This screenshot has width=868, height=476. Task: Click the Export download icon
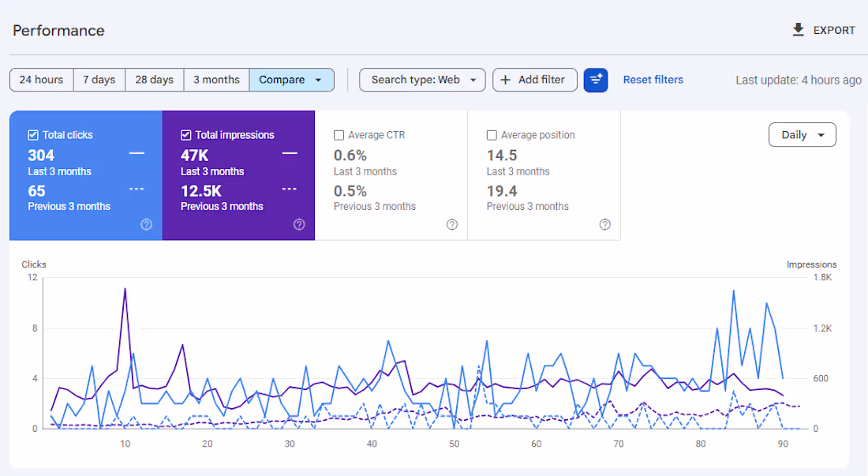[x=798, y=30]
